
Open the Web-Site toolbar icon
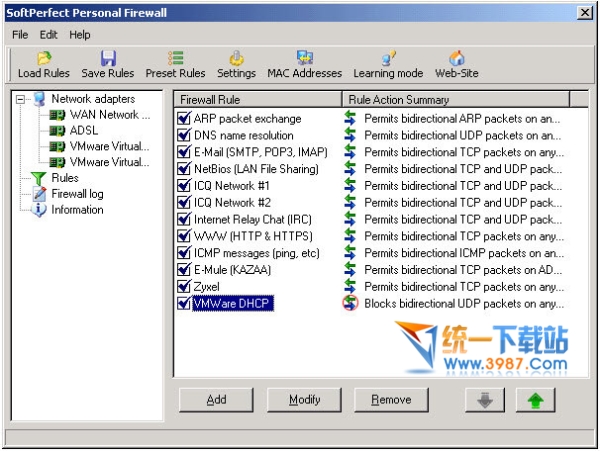(457, 58)
